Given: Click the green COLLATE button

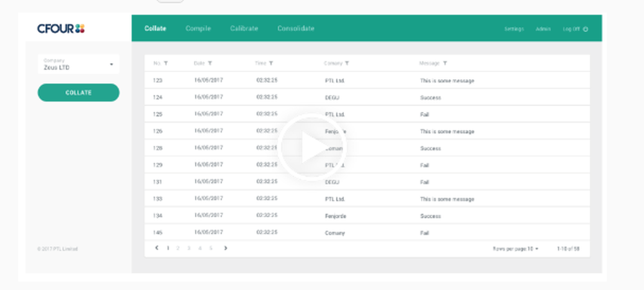Looking at the screenshot, I should click(x=79, y=93).
